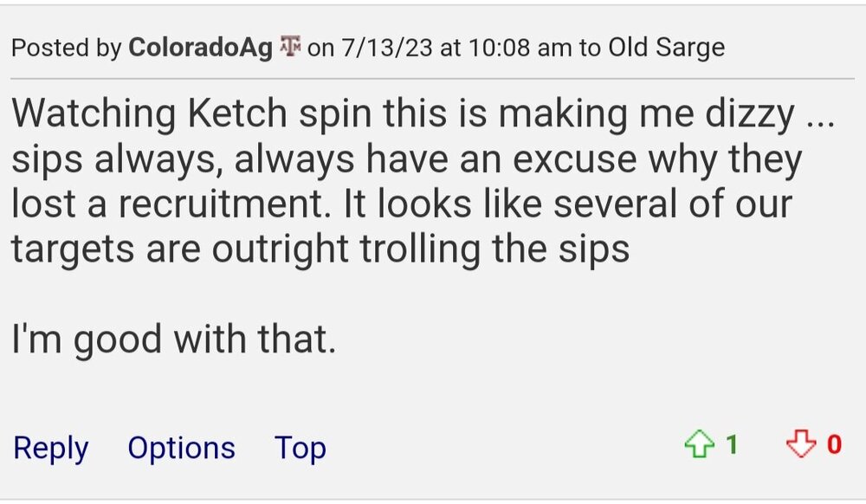Jump to Top of the thread
The width and height of the screenshot is (866, 504).
299,448
